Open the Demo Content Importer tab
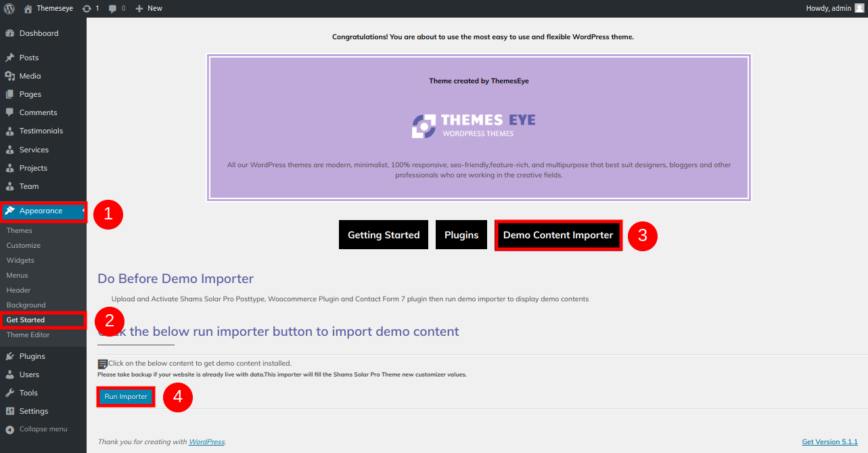Image resolution: width=868 pixels, height=453 pixels. coord(557,234)
